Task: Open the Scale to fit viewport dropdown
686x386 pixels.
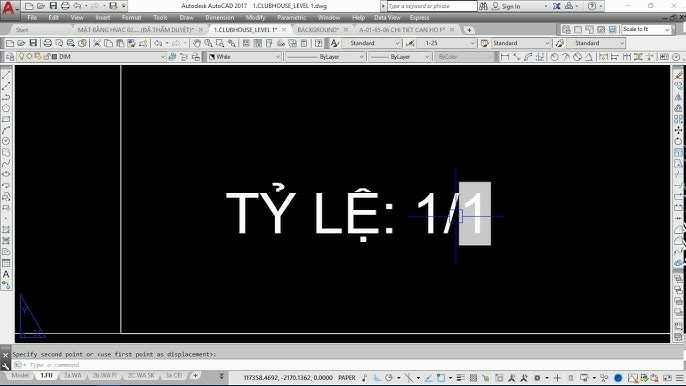Action: coord(667,29)
